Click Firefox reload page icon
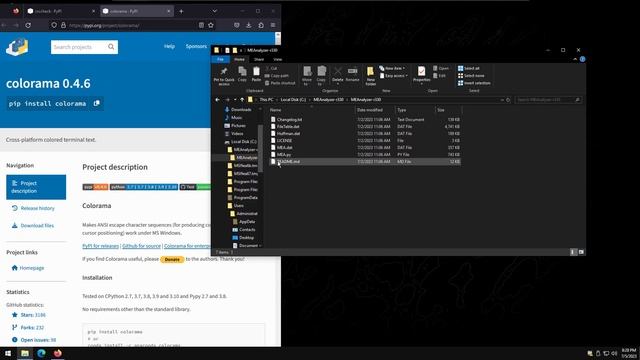Image resolution: width=640 pixels, height=360 pixels. click(28, 25)
